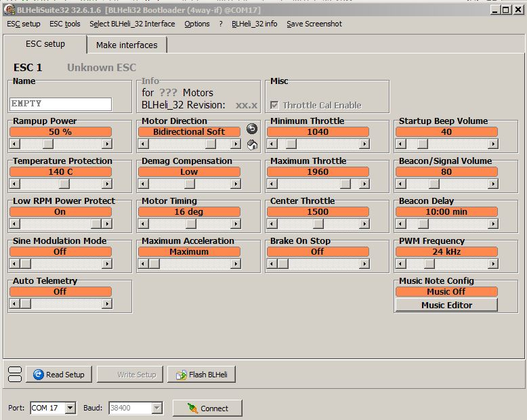Increase Minimum Throttle with right arrow
This screenshot has height=420, width=527.
[364, 144]
